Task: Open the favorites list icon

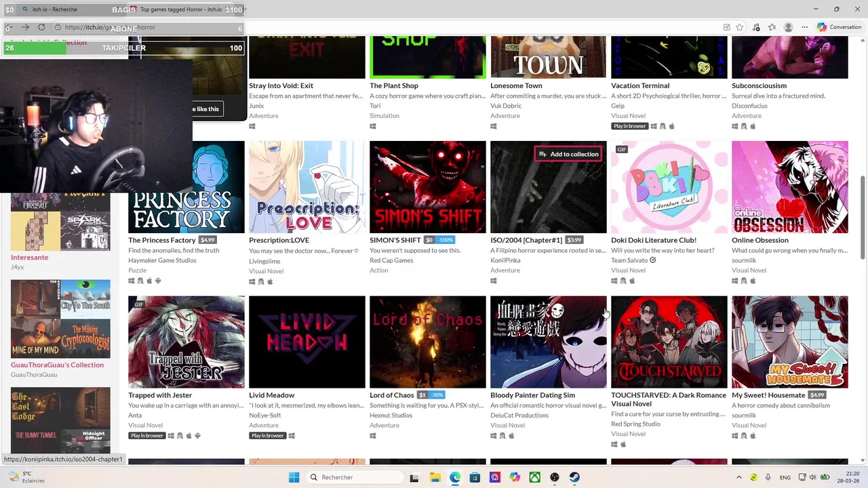Action: (x=772, y=27)
